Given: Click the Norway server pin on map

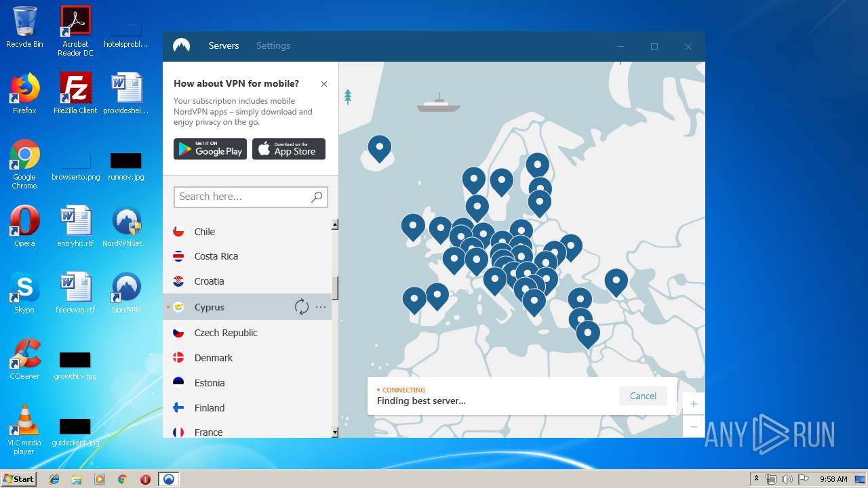Looking at the screenshot, I should pos(474,181).
